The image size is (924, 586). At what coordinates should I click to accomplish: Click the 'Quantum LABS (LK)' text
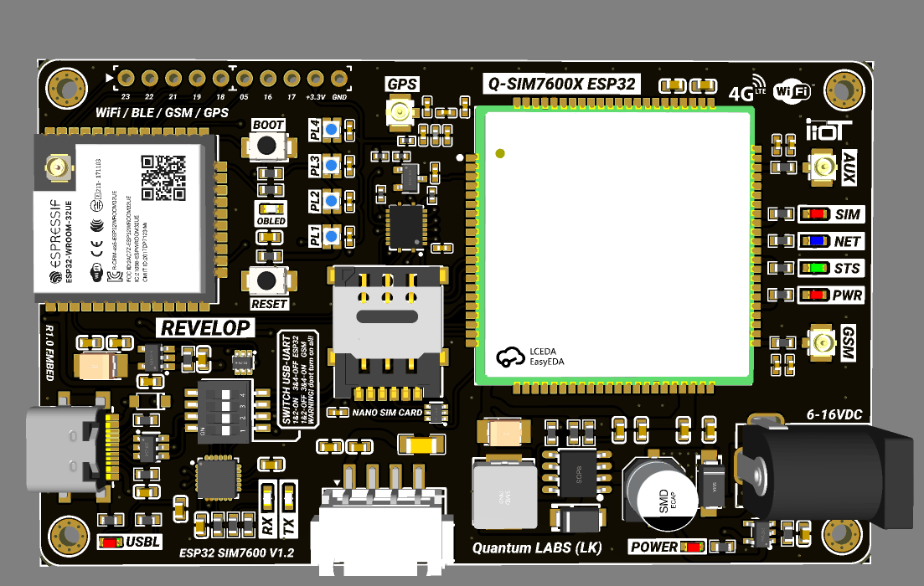(x=537, y=547)
